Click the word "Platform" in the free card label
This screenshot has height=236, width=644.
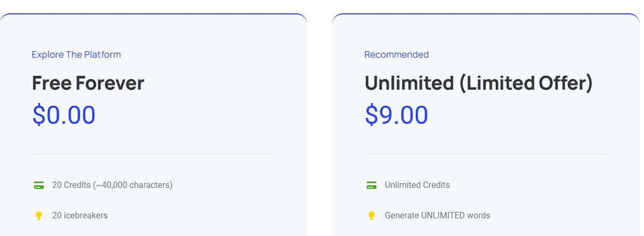102,54
